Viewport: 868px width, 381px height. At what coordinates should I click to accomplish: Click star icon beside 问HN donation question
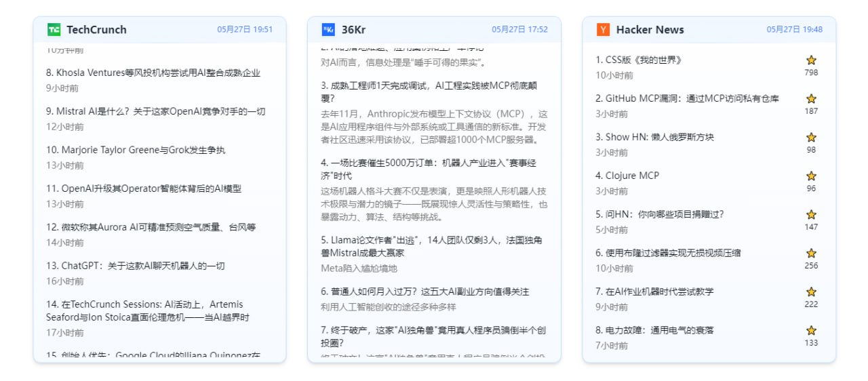(811, 215)
